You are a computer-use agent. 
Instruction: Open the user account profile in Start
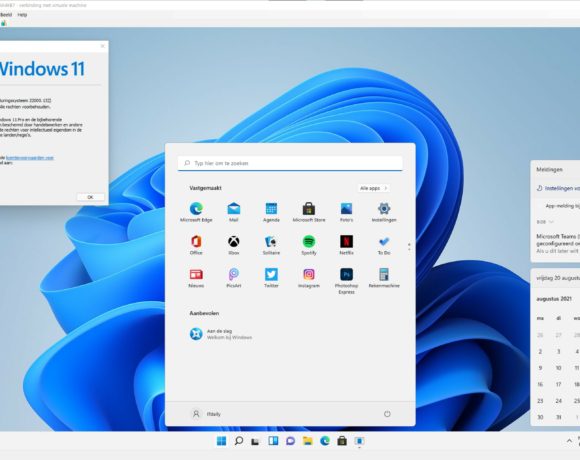[206, 414]
